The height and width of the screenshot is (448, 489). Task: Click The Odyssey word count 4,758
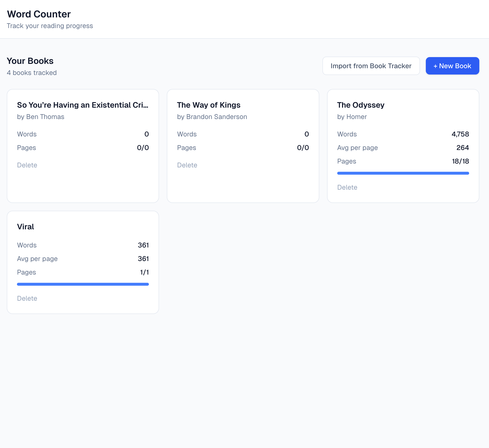point(460,134)
